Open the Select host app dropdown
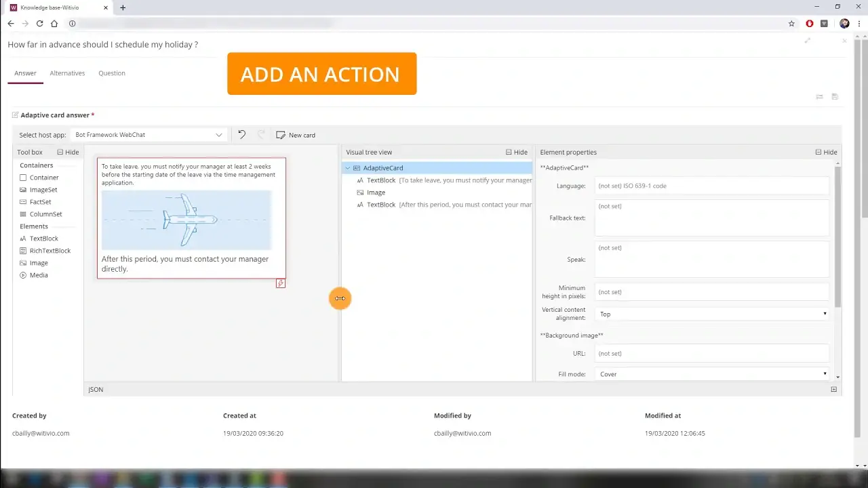The height and width of the screenshot is (488, 868). (149, 135)
